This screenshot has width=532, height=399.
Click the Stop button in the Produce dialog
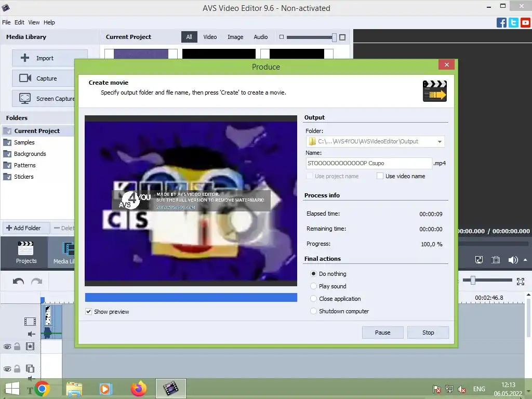pyautogui.click(x=428, y=332)
